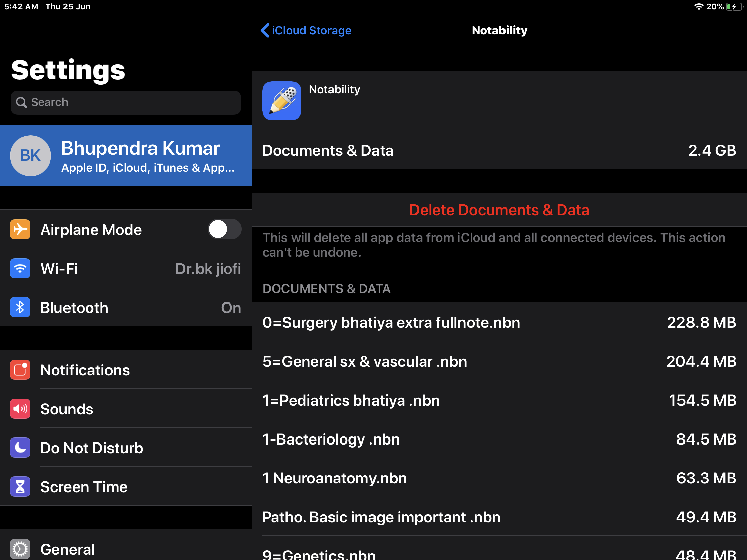This screenshot has width=747, height=560.
Task: Tap the Airplane Mode orange icon
Action: pos(20,230)
